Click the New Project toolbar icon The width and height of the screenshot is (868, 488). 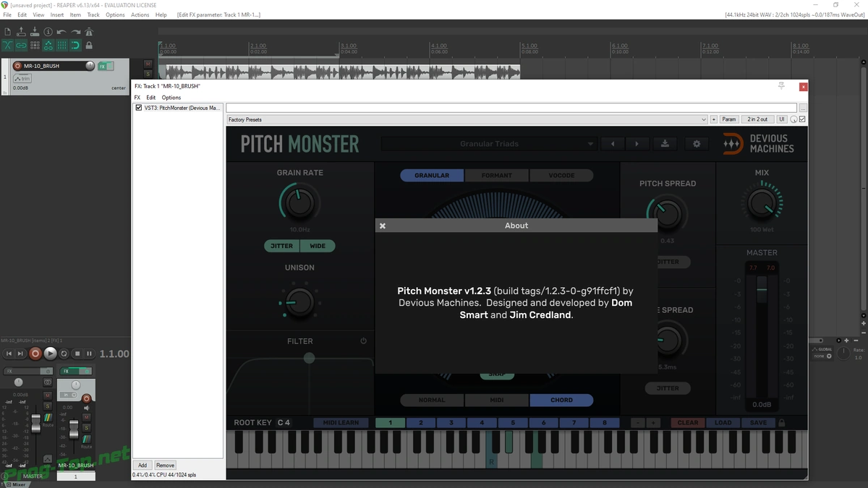8,32
